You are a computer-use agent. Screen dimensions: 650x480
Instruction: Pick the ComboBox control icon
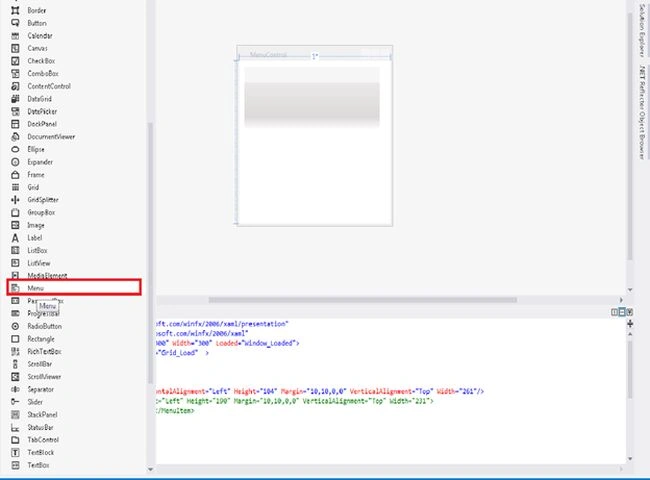[x=15, y=74]
